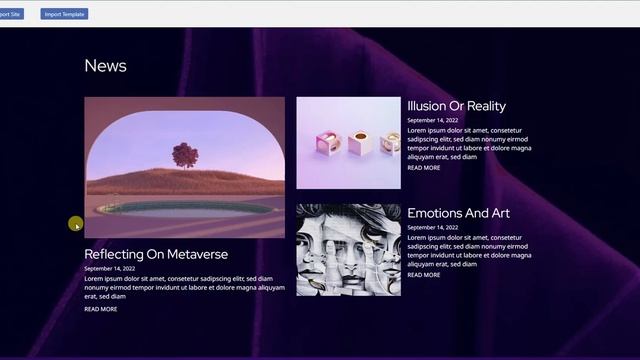
Task: Click the excerpt text of Emotions And Art
Action: pyautogui.click(x=469, y=251)
